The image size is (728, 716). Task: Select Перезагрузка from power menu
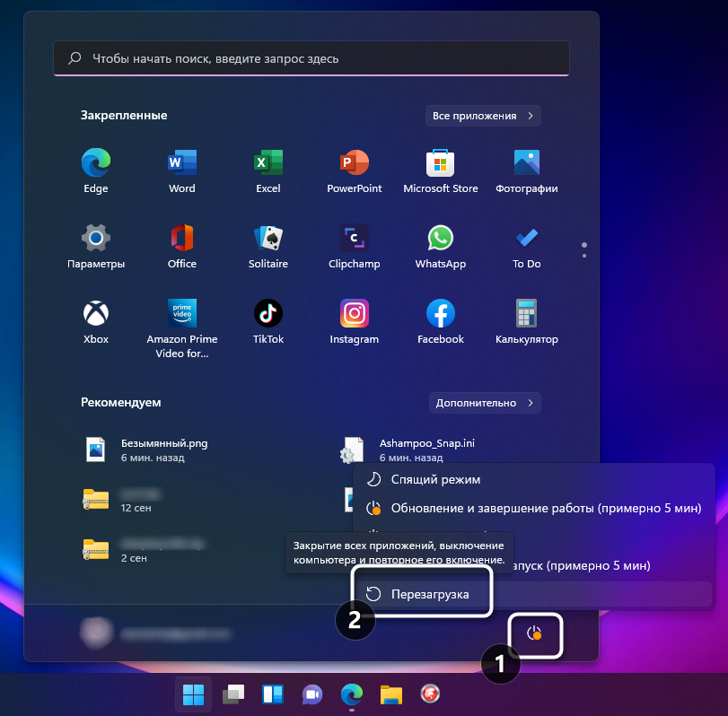(x=429, y=593)
